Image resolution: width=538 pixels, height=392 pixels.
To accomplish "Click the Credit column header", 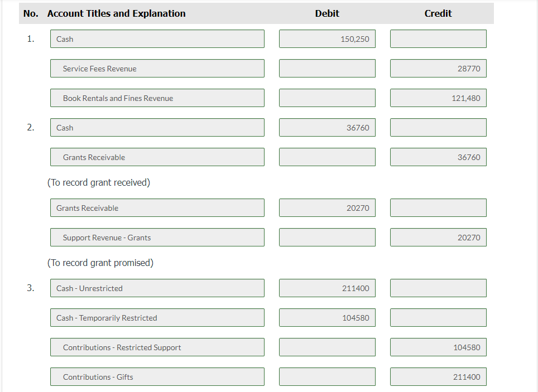I will click(x=438, y=13).
